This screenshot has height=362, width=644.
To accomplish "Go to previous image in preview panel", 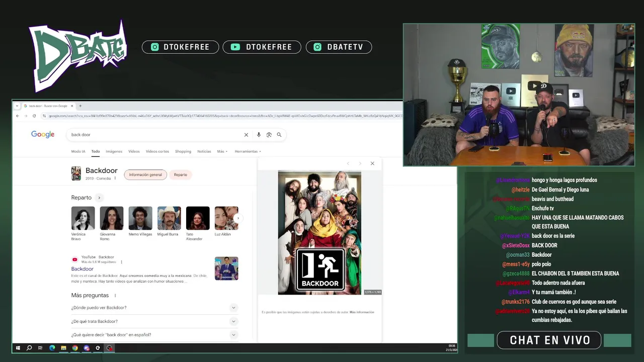I will click(348, 163).
